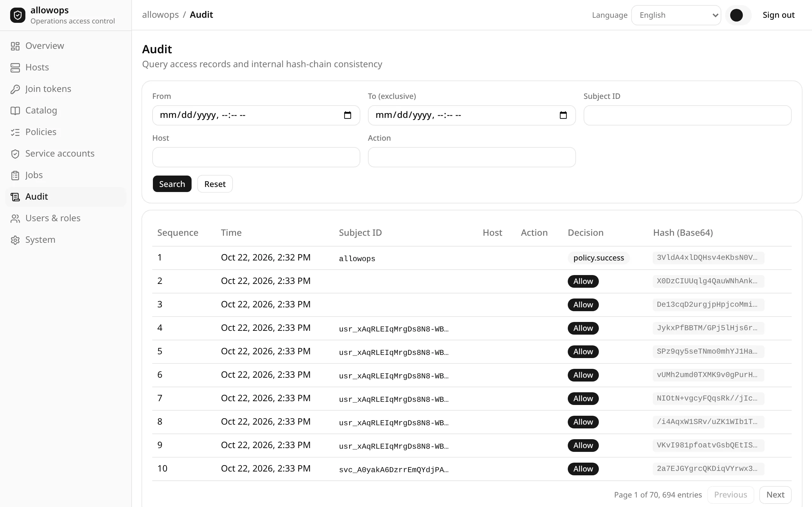This screenshot has height=507, width=812.
Task: Open the System gear icon
Action: point(15,240)
